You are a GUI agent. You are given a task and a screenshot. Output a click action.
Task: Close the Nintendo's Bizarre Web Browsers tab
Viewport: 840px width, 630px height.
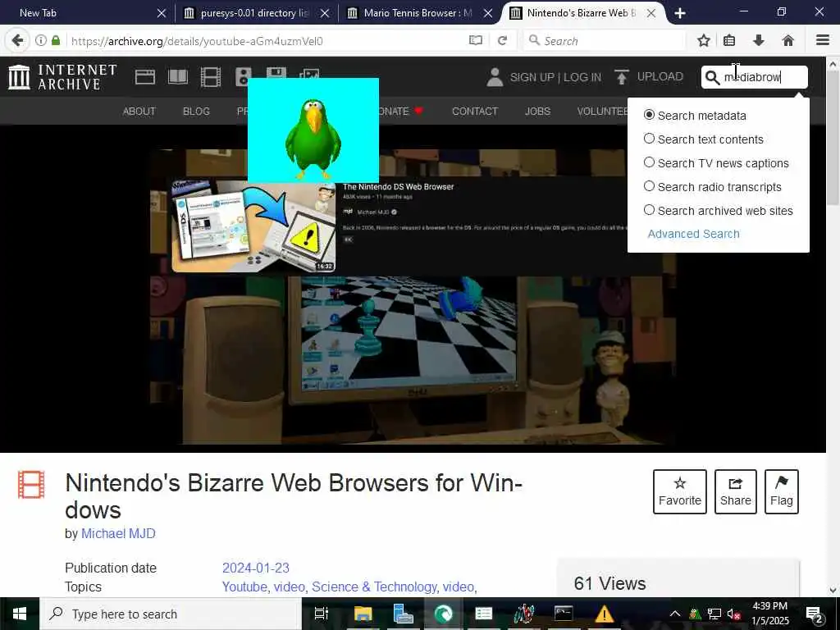click(651, 13)
